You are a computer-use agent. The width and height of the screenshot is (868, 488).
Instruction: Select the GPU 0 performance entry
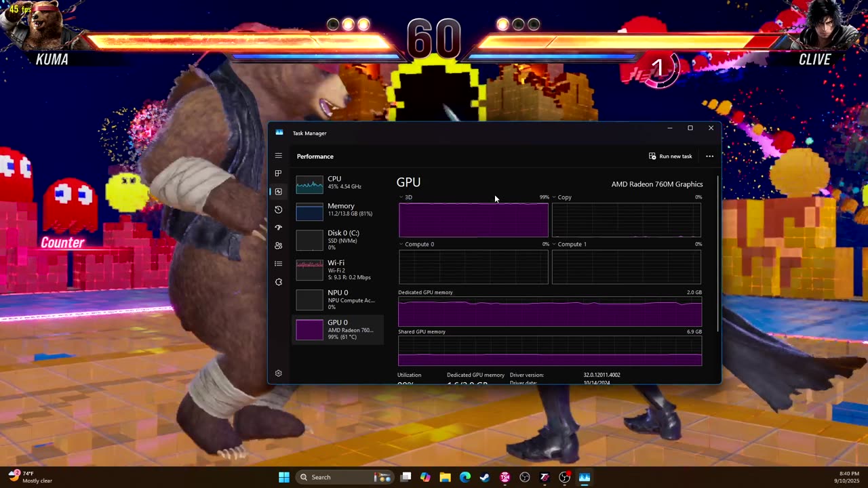point(338,329)
